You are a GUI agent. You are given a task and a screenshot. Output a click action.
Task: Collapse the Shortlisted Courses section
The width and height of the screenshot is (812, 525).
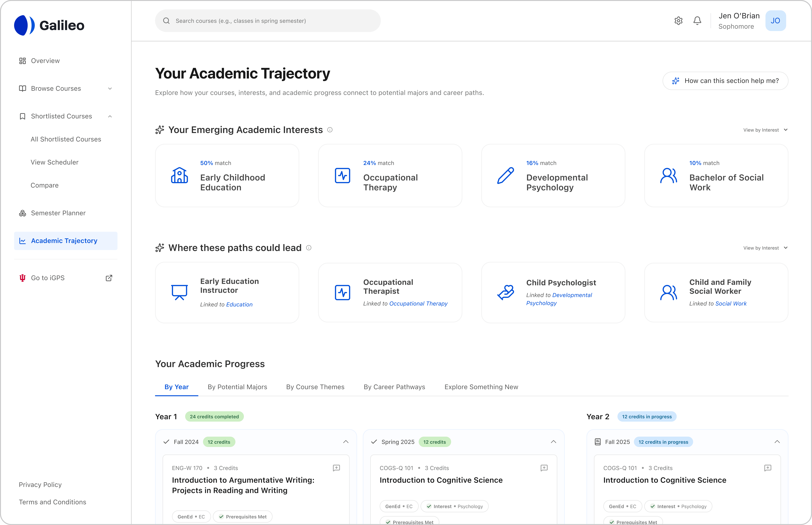[110, 116]
